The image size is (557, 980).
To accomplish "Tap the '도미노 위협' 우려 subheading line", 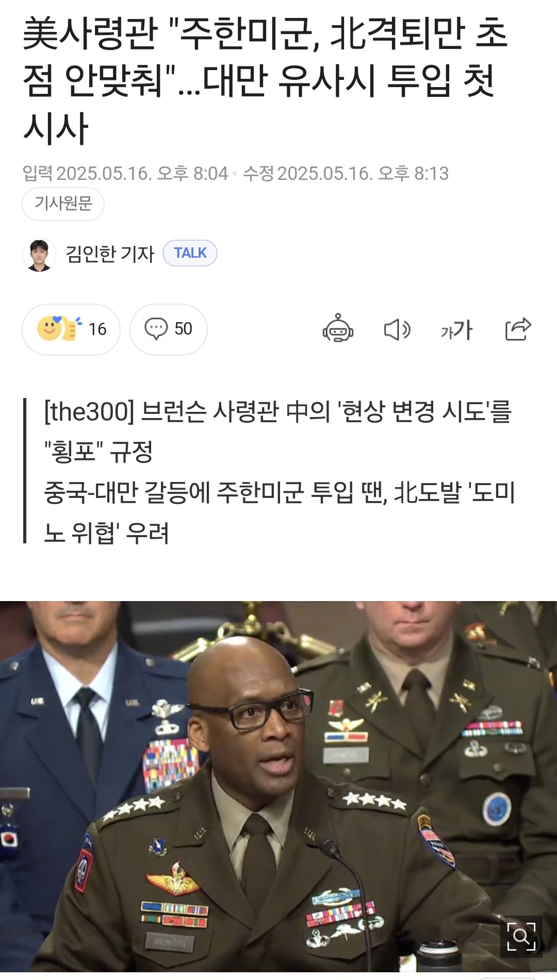I will pos(280,512).
